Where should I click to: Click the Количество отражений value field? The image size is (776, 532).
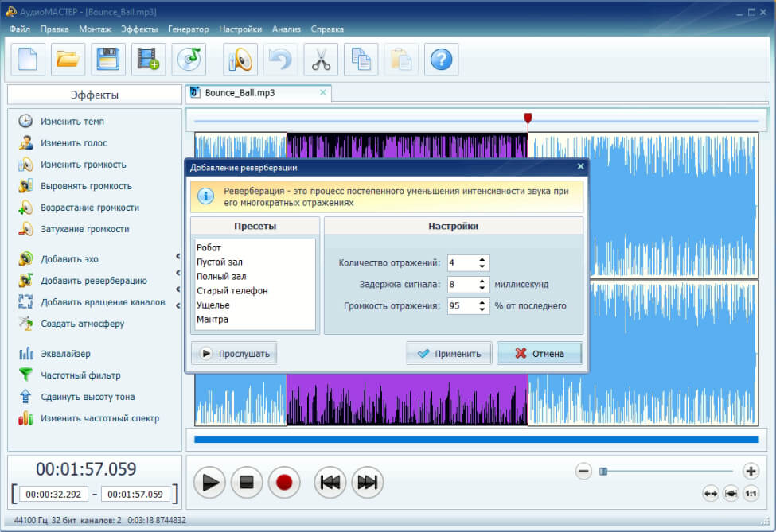point(462,263)
